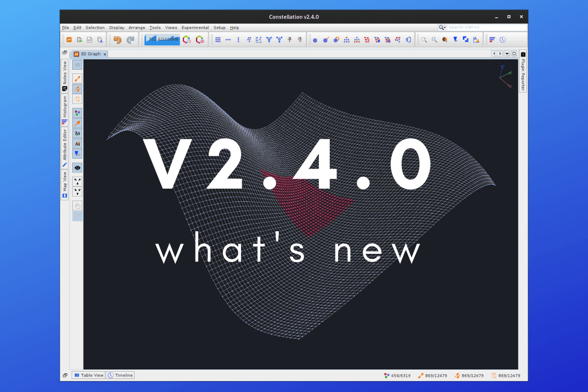This screenshot has width=588, height=392.
Task: Toggle 3D display mode button
Action: click(x=77, y=65)
